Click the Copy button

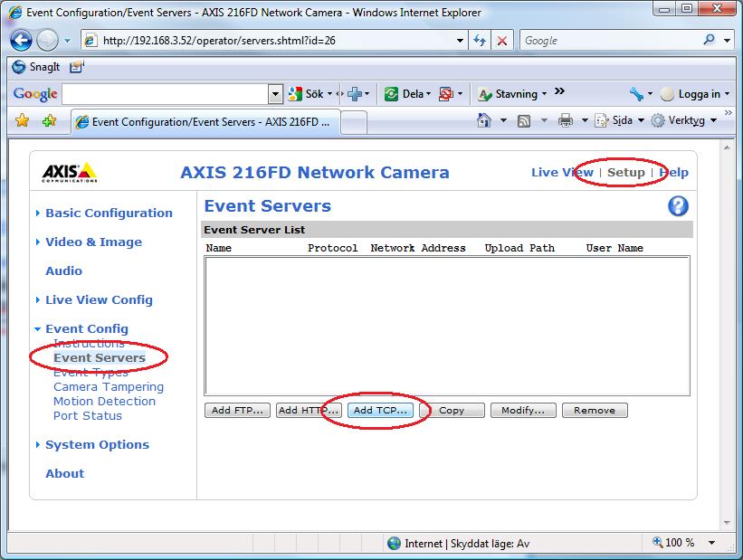tap(452, 411)
